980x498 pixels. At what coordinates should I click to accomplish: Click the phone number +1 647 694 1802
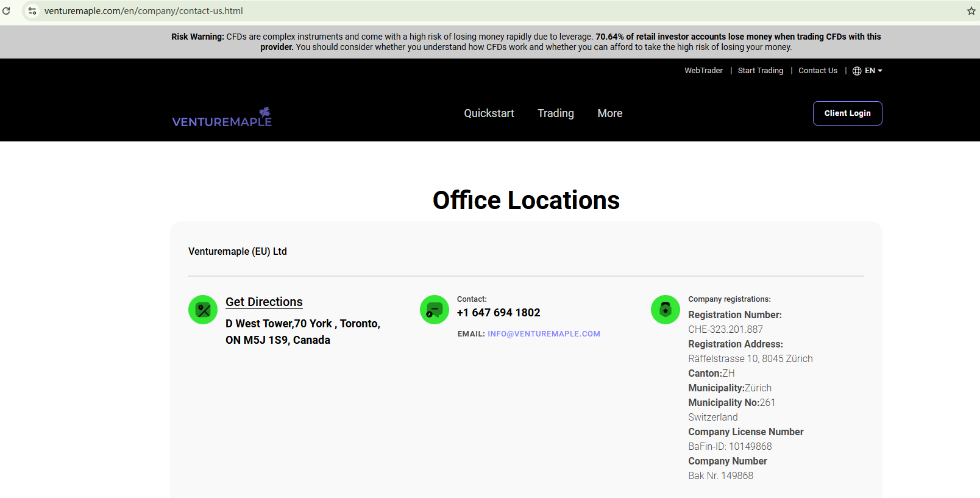click(499, 313)
